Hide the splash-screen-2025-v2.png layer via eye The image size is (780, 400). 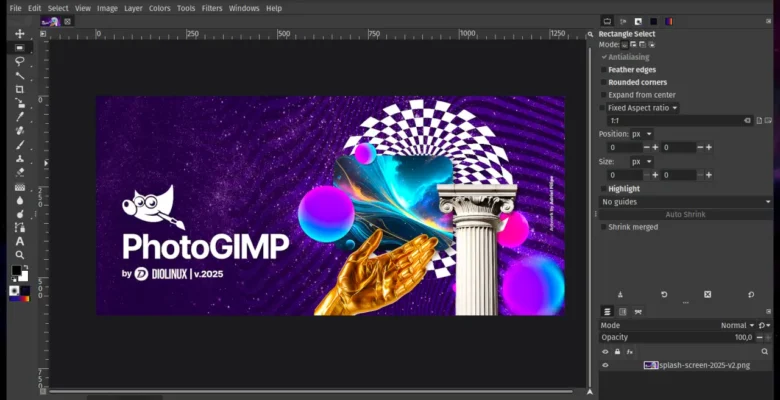605,365
